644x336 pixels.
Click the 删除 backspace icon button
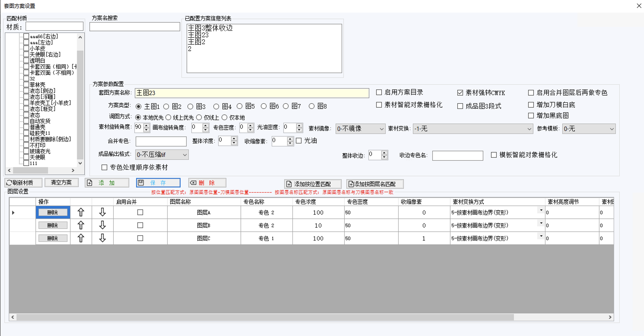tap(193, 183)
